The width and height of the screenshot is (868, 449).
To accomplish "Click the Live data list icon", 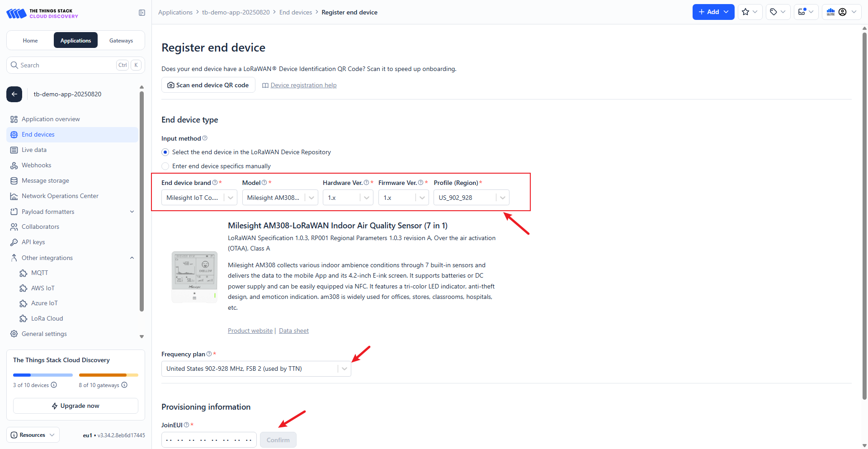I will pyautogui.click(x=14, y=150).
